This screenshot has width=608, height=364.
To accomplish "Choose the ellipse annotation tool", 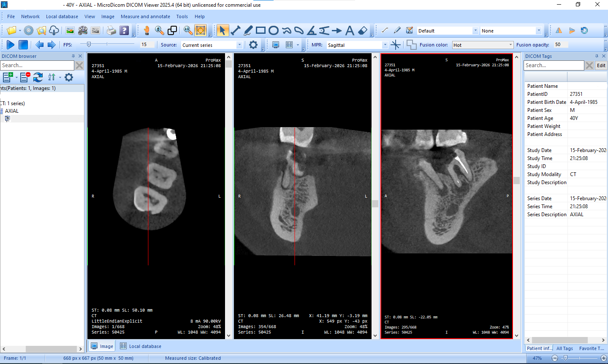I will [x=274, y=30].
